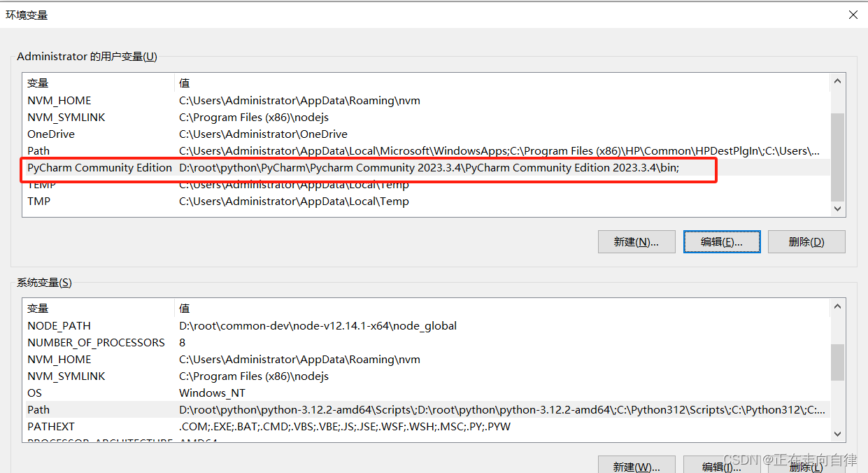Image resolution: width=868 pixels, height=473 pixels.
Task: Close the environment variables dialog
Action: [853, 15]
